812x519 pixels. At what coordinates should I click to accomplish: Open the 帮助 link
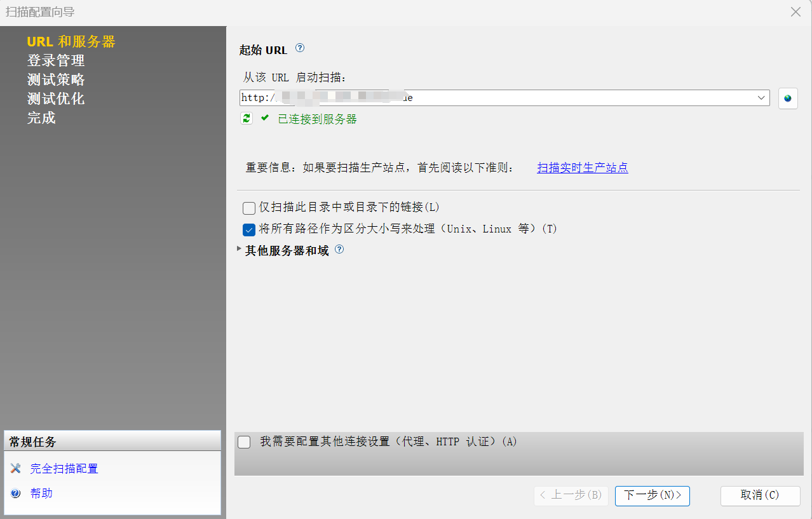tap(41, 494)
